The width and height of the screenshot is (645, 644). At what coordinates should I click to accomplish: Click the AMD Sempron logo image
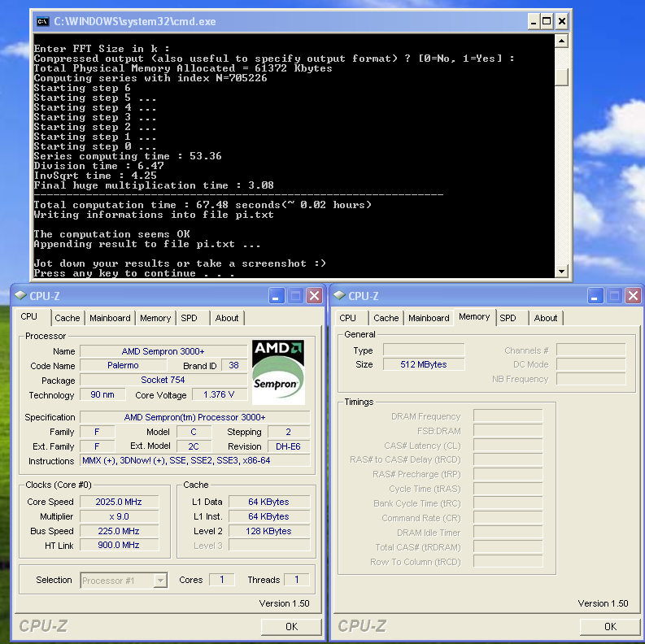[x=278, y=372]
